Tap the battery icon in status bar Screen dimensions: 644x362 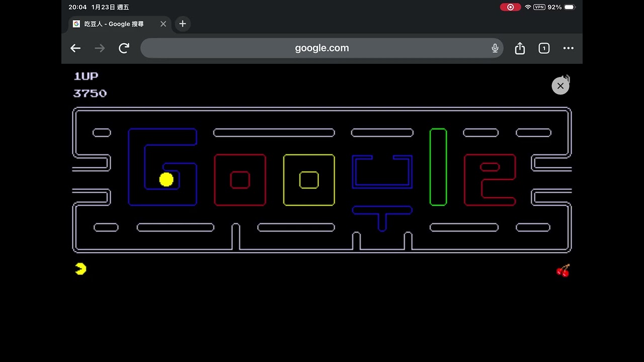[570, 7]
